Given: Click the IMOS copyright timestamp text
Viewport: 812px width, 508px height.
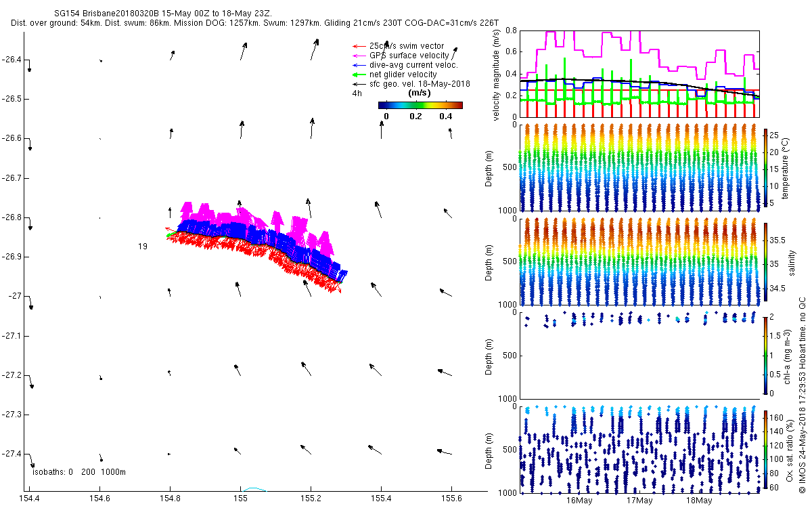Looking at the screenshot, I should [x=803, y=394].
